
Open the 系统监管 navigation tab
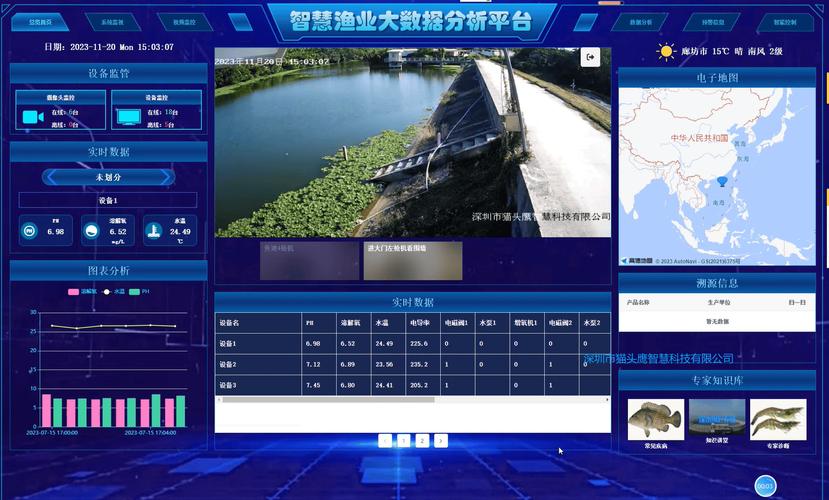click(x=112, y=21)
